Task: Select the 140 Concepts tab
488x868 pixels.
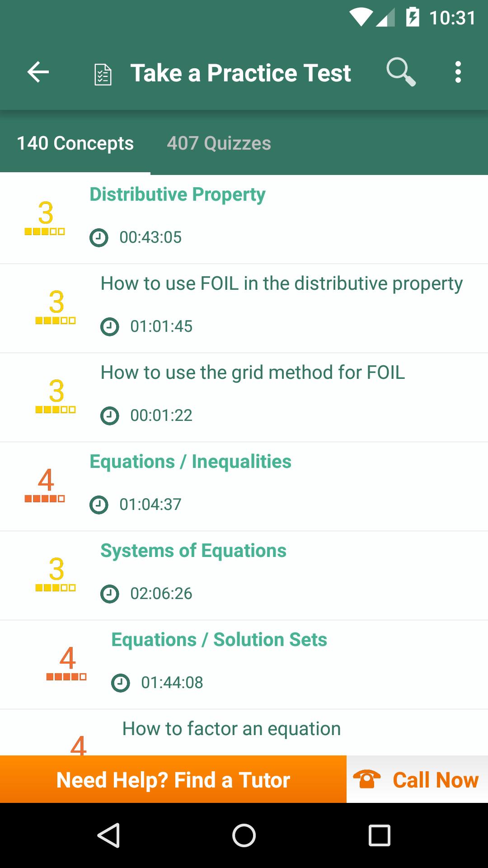Action: 75,143
